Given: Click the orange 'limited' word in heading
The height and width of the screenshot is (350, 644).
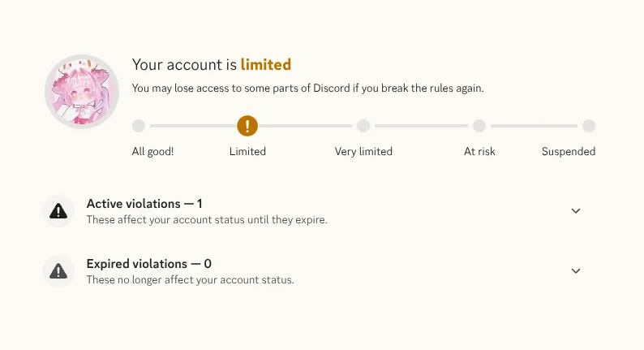Looking at the screenshot, I should [266, 65].
